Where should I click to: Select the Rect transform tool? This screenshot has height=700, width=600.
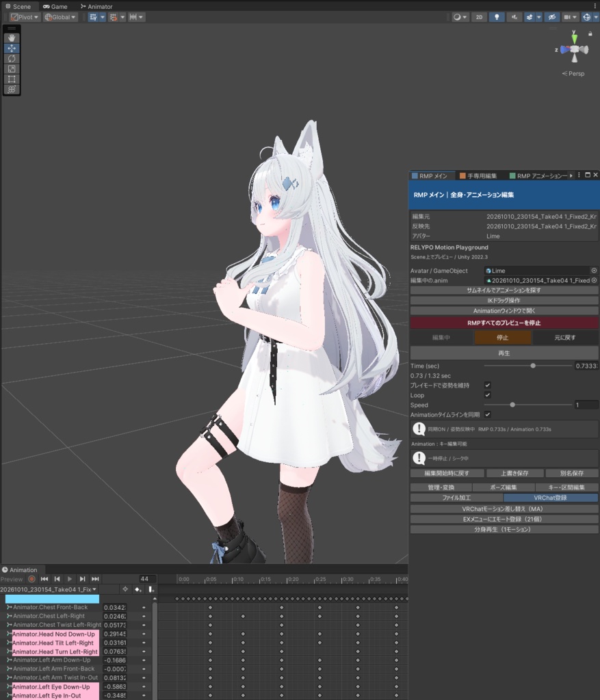[12, 79]
